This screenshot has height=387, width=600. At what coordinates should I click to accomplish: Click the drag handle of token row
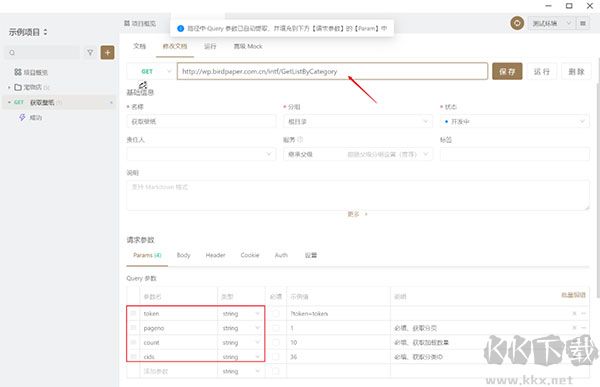133,314
